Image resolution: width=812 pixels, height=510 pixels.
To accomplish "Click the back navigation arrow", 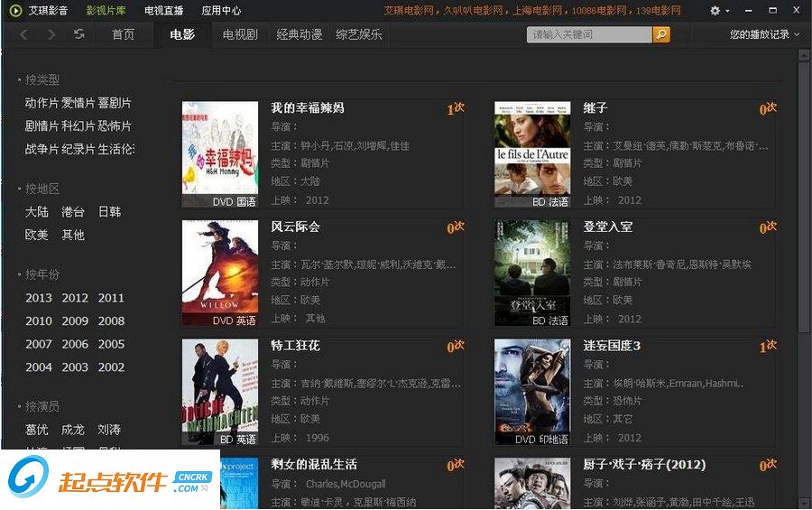I will 23,34.
